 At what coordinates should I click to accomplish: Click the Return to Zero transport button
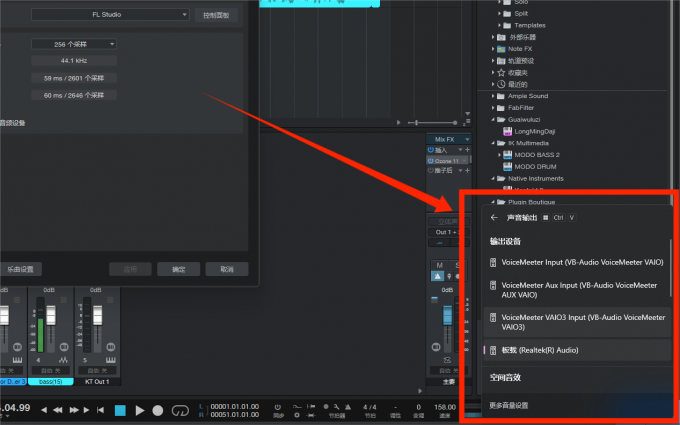[x=100, y=410]
